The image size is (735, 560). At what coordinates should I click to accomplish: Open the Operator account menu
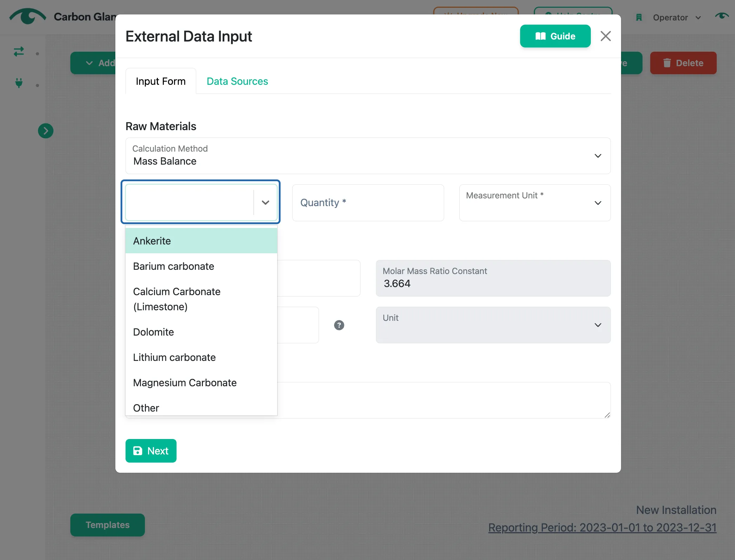676,18
